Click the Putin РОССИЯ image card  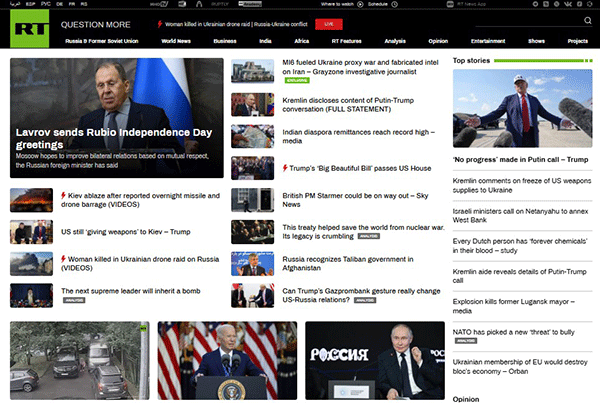[375, 360]
